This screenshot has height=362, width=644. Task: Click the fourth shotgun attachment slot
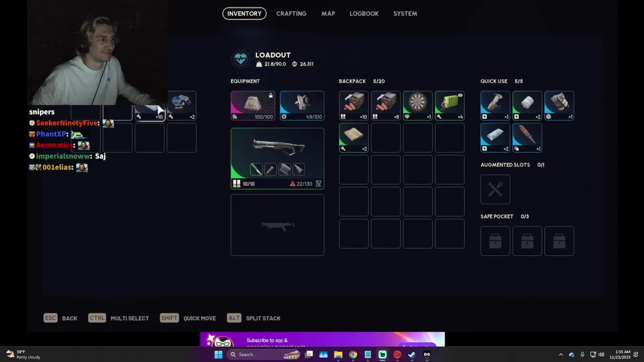coord(298,169)
